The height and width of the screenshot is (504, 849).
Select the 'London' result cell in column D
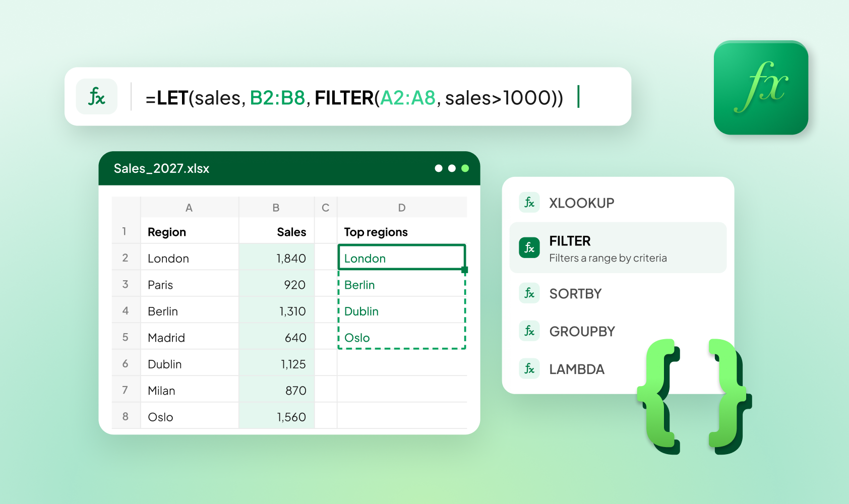click(402, 257)
